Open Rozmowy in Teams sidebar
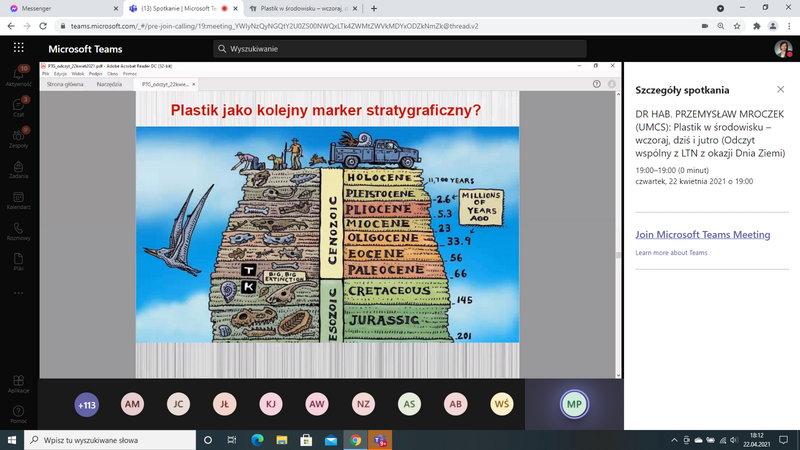 tap(18, 231)
